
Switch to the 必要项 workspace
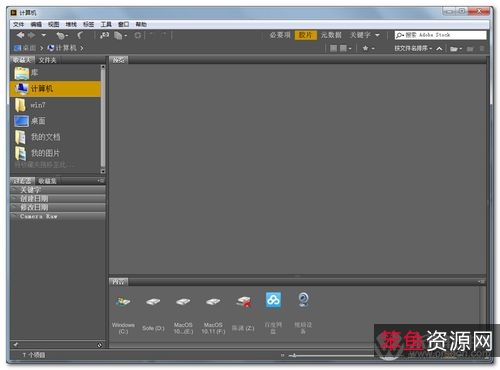click(280, 35)
